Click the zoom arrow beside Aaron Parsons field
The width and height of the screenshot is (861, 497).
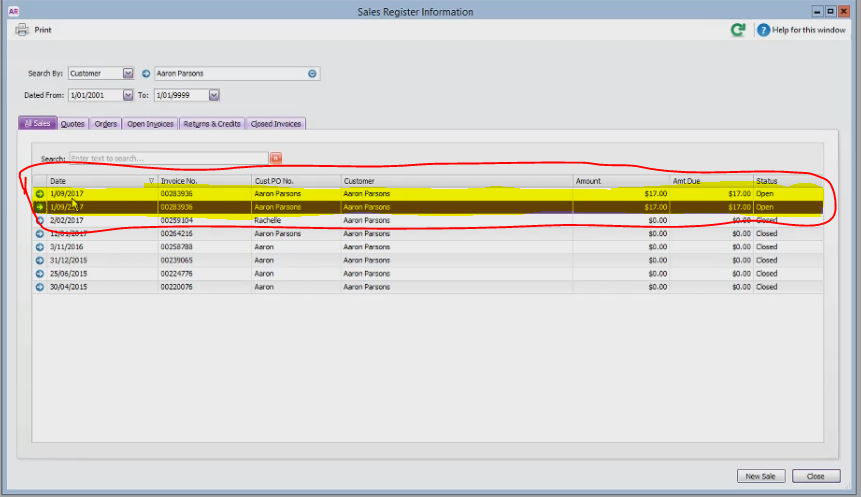tap(146, 74)
